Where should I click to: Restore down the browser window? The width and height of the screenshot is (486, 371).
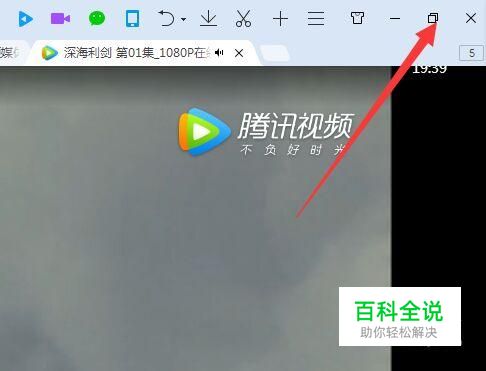click(x=433, y=18)
